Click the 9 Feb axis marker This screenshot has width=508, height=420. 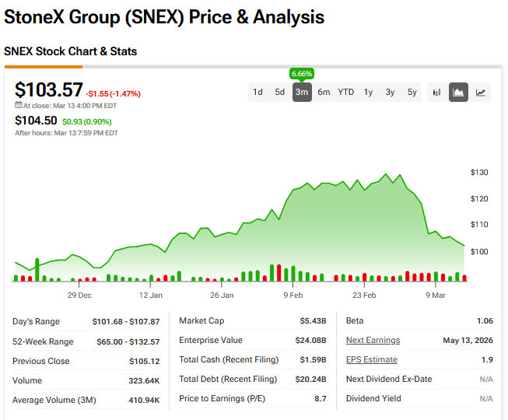293,296
